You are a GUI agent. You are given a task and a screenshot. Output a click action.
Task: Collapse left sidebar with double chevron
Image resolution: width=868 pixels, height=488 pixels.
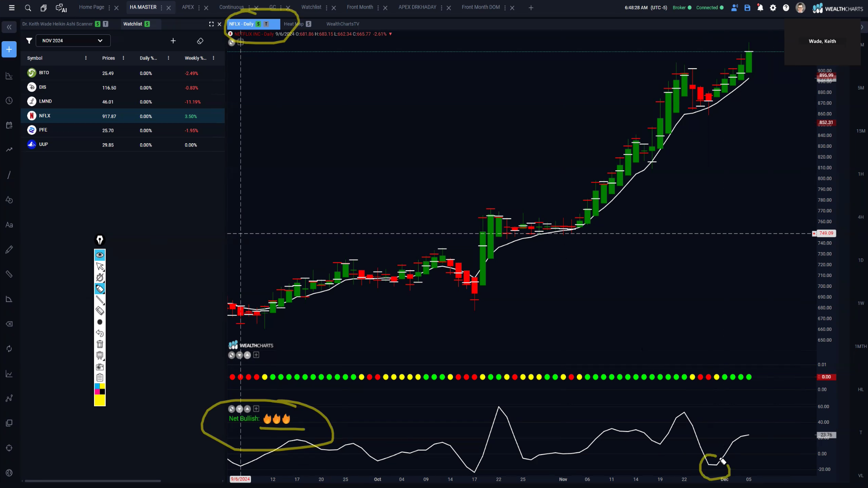[x=9, y=27]
